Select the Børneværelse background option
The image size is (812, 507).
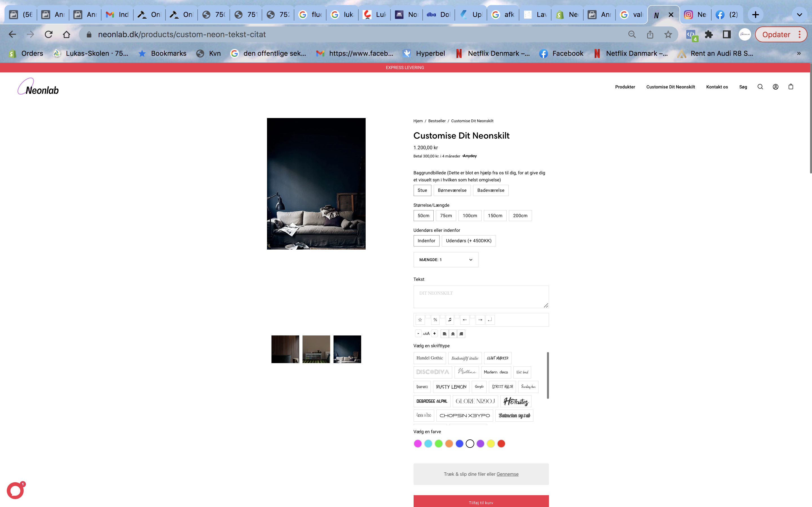pyautogui.click(x=452, y=190)
